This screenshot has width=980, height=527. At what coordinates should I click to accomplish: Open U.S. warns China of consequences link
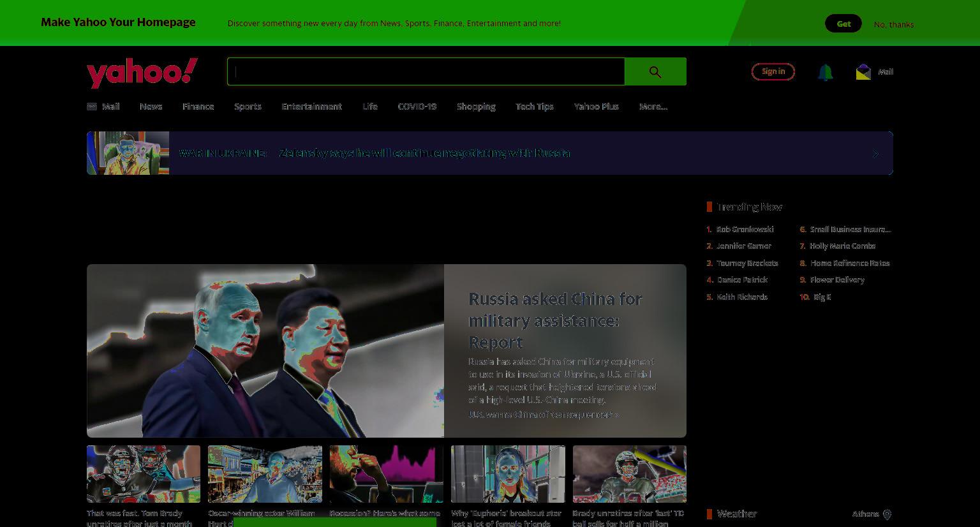pos(543,415)
